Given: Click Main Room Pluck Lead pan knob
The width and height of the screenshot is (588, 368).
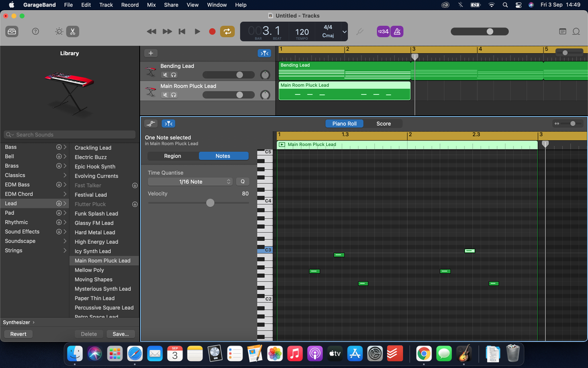Looking at the screenshot, I should (x=265, y=95).
